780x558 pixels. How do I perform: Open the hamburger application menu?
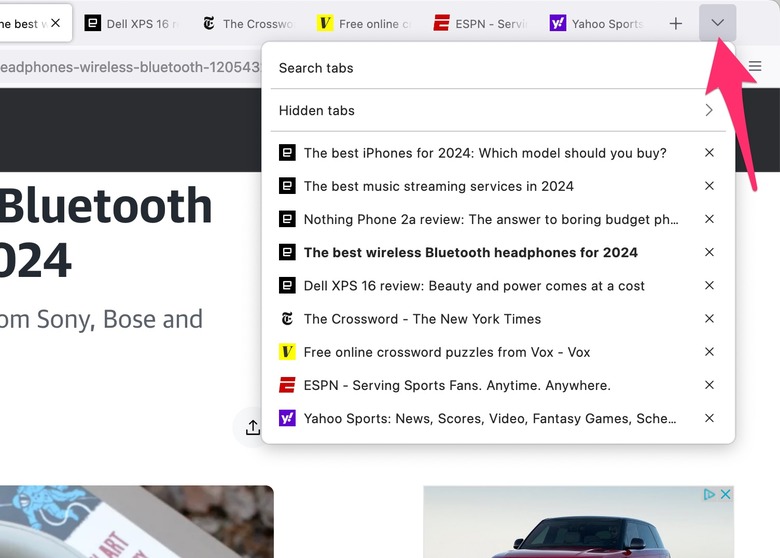(755, 66)
